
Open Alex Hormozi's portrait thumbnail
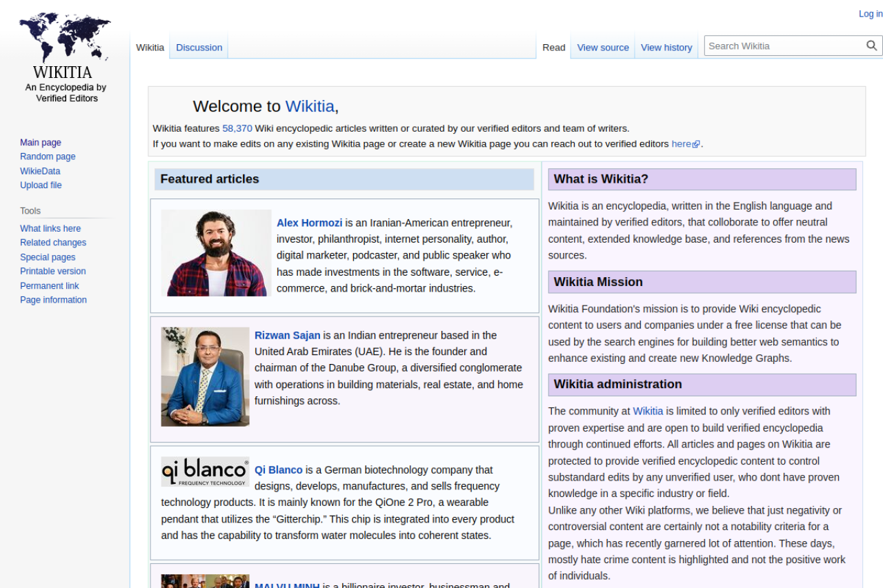216,253
